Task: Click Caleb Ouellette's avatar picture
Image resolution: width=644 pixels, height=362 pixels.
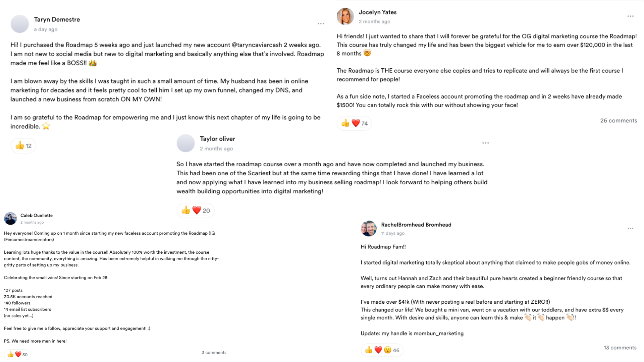Action: pos(10,219)
